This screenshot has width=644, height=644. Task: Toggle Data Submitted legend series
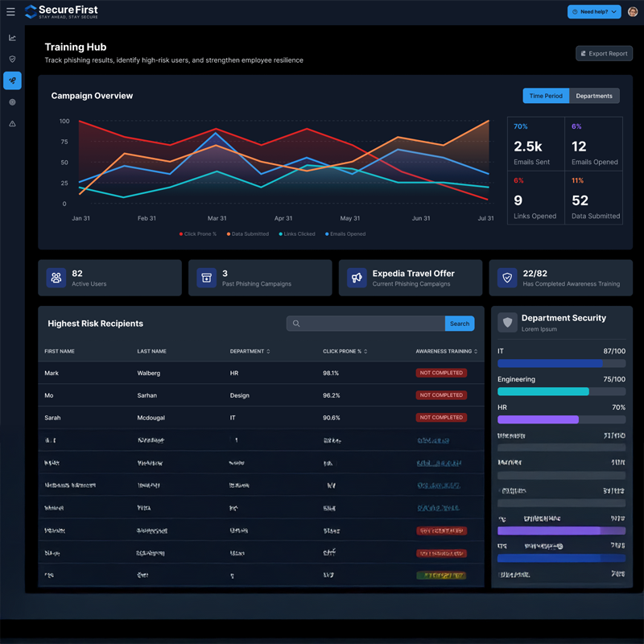click(247, 234)
